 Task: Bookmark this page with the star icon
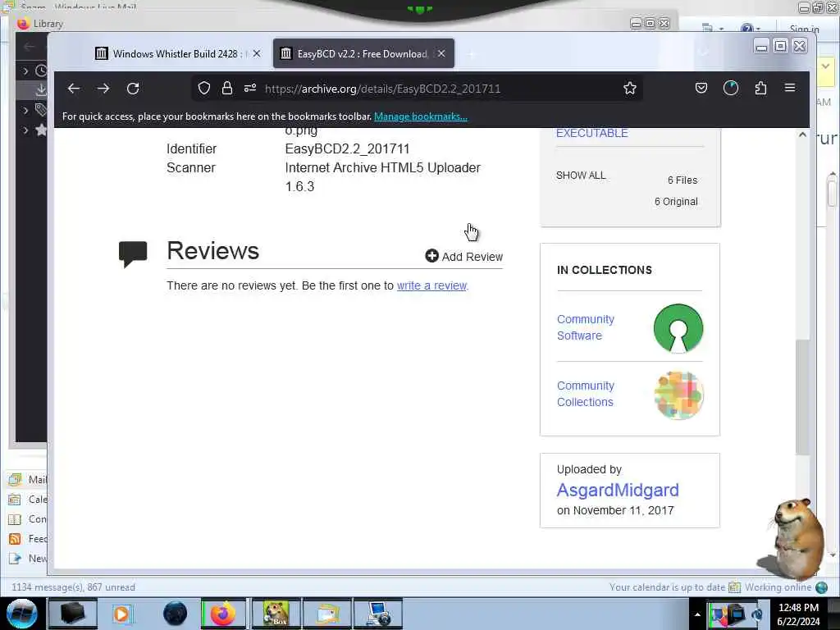click(630, 89)
